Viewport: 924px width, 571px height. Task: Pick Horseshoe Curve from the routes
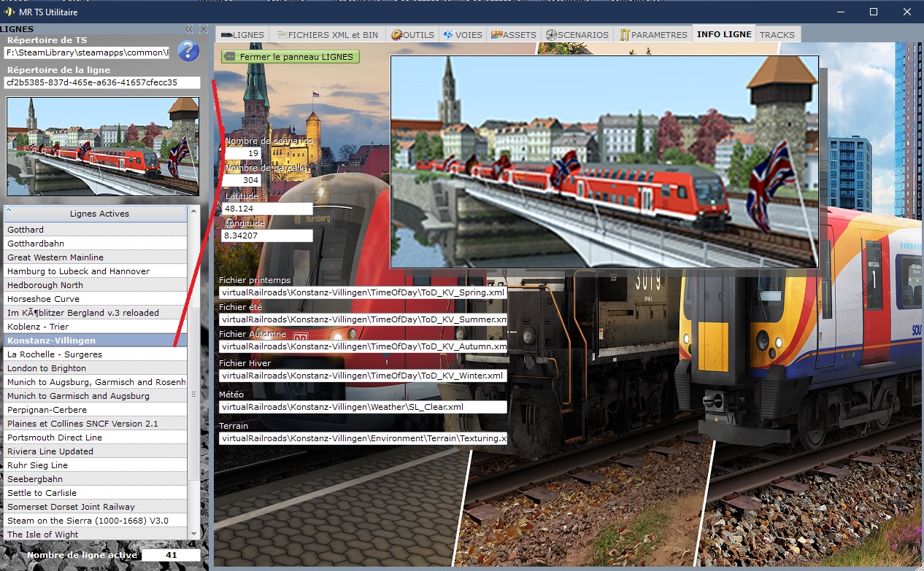click(95, 299)
